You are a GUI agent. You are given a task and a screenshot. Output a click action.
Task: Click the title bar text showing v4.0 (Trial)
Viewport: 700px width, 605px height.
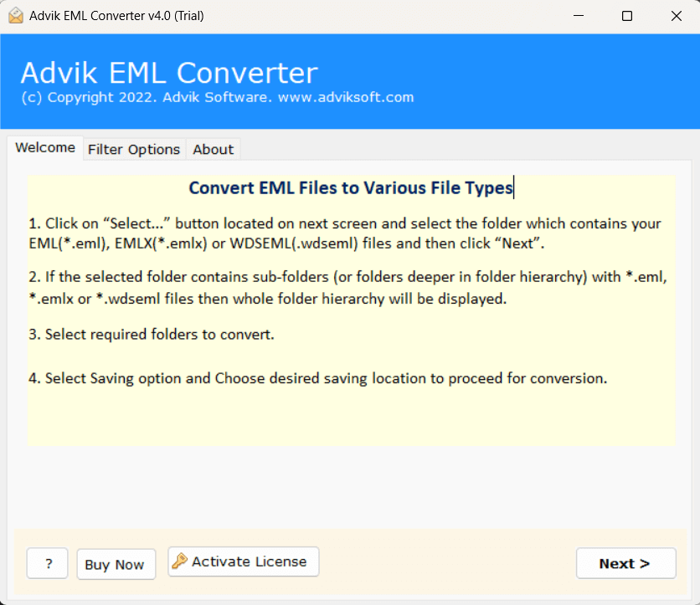point(116,16)
